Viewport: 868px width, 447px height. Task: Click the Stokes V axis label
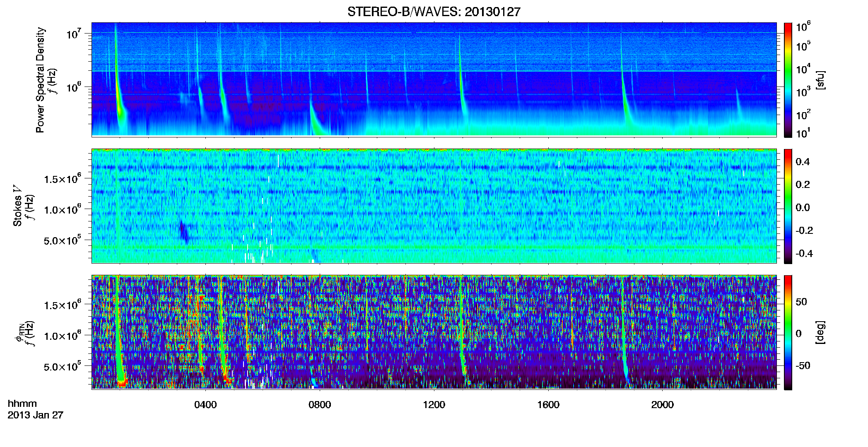17,206
